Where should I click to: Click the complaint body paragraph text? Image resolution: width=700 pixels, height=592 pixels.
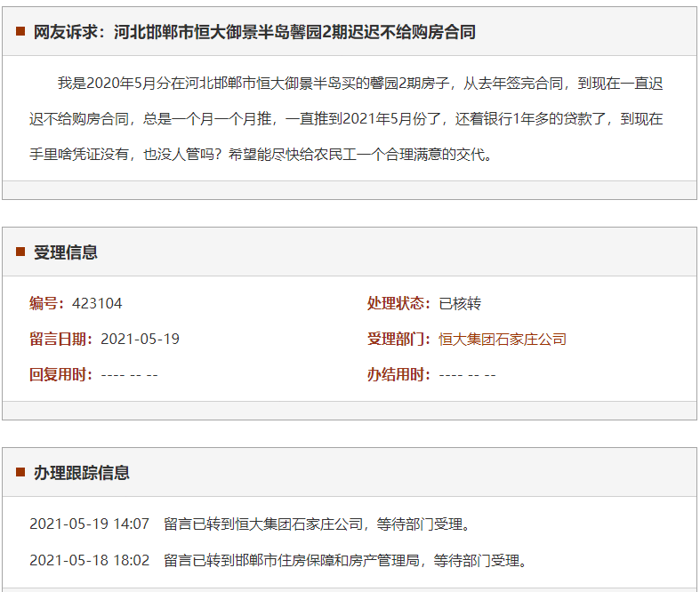pos(349,119)
